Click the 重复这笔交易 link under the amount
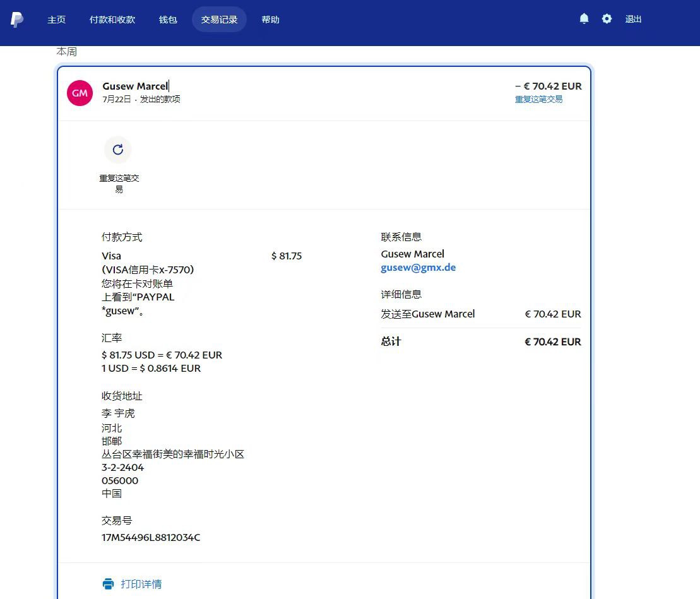 click(x=538, y=99)
